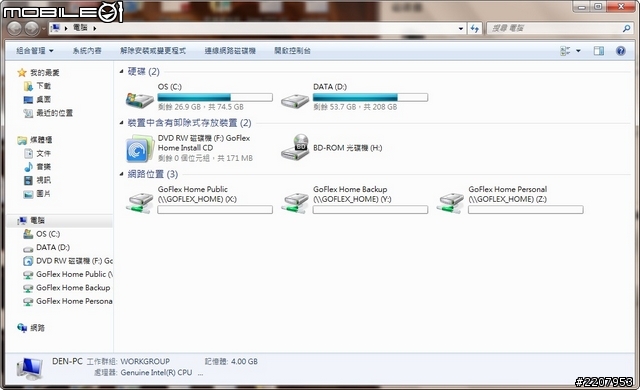640x390 pixels.
Task: Open GoFlex Home Personal (Z:) network drive icon
Action: (x=450, y=203)
